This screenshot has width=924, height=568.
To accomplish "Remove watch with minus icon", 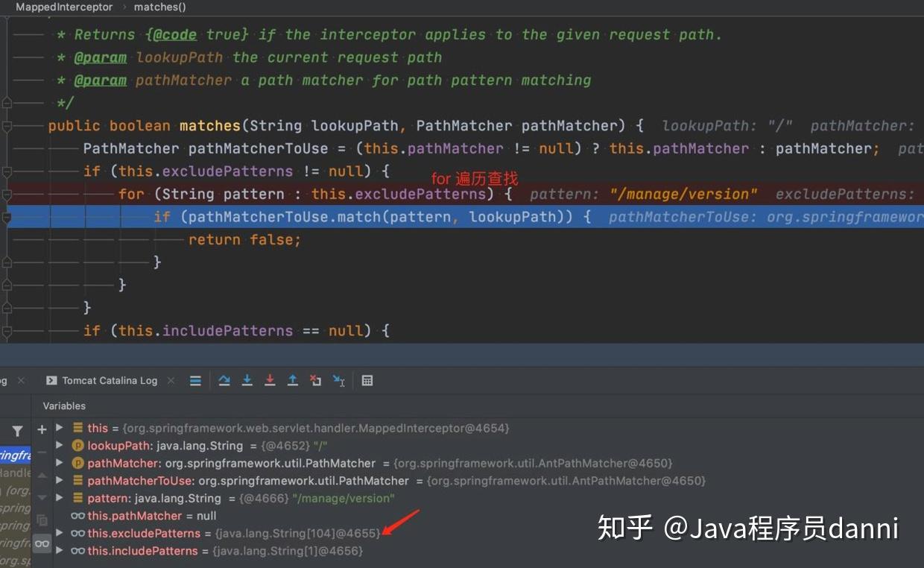I will 42,452.
